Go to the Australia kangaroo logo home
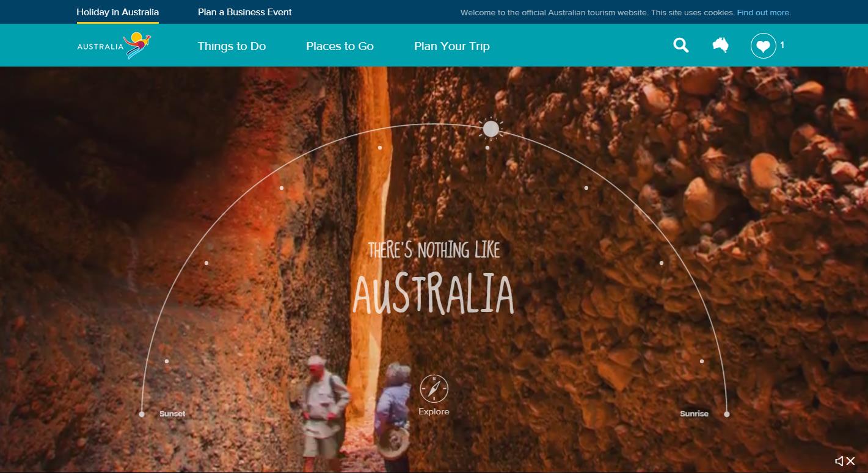 (x=114, y=46)
